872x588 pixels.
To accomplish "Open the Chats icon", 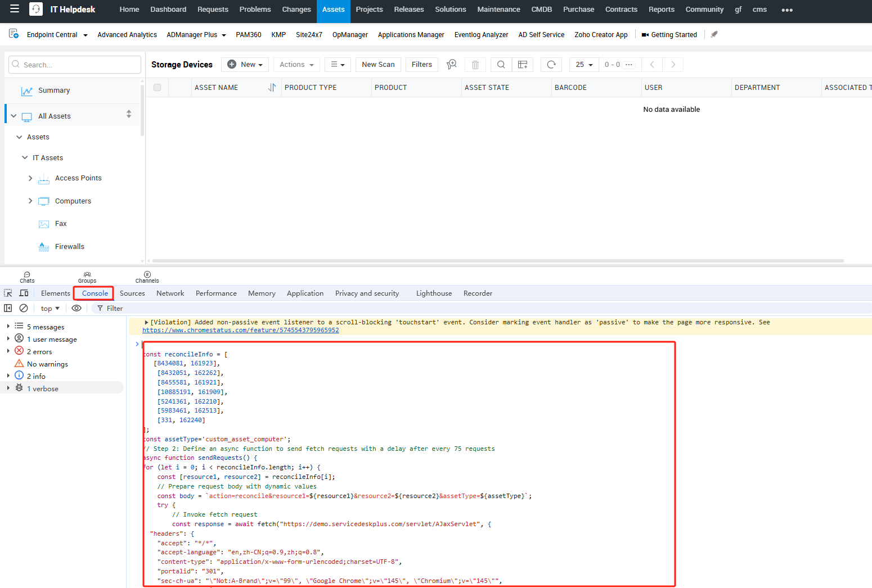I will click(27, 277).
